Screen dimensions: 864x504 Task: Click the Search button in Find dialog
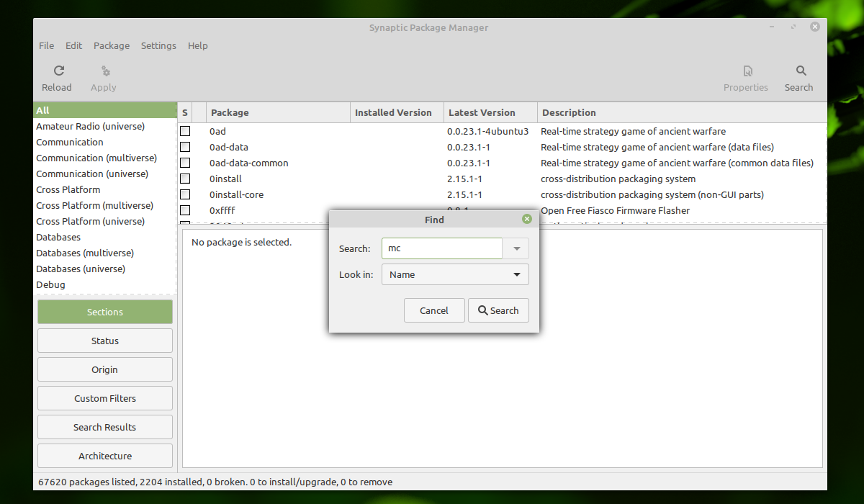coord(498,310)
